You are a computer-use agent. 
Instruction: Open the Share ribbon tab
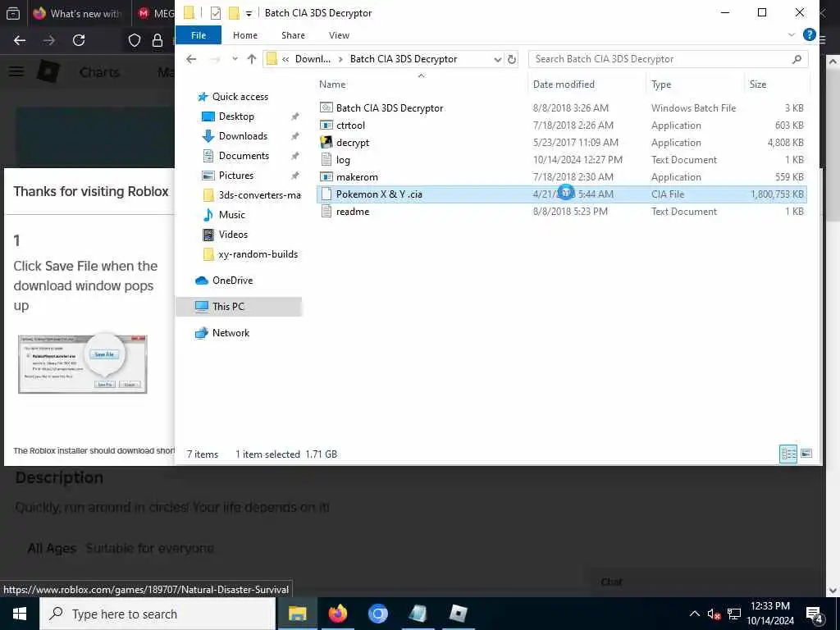pos(293,35)
